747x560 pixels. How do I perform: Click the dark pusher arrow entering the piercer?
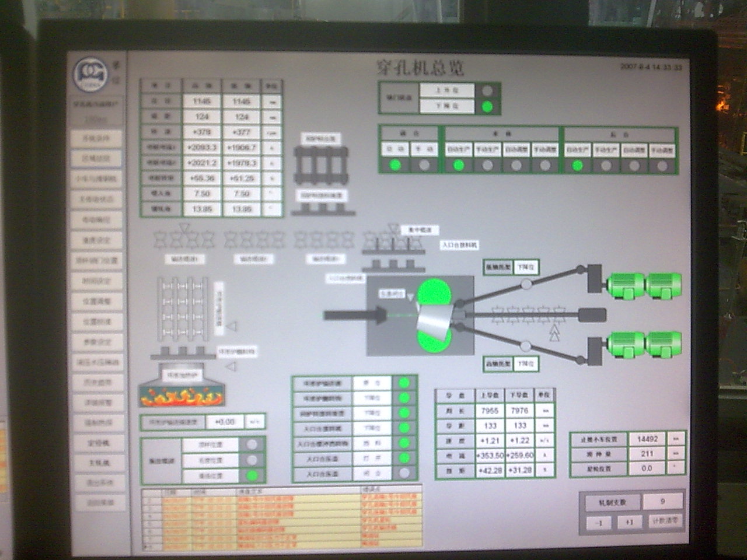(354, 316)
